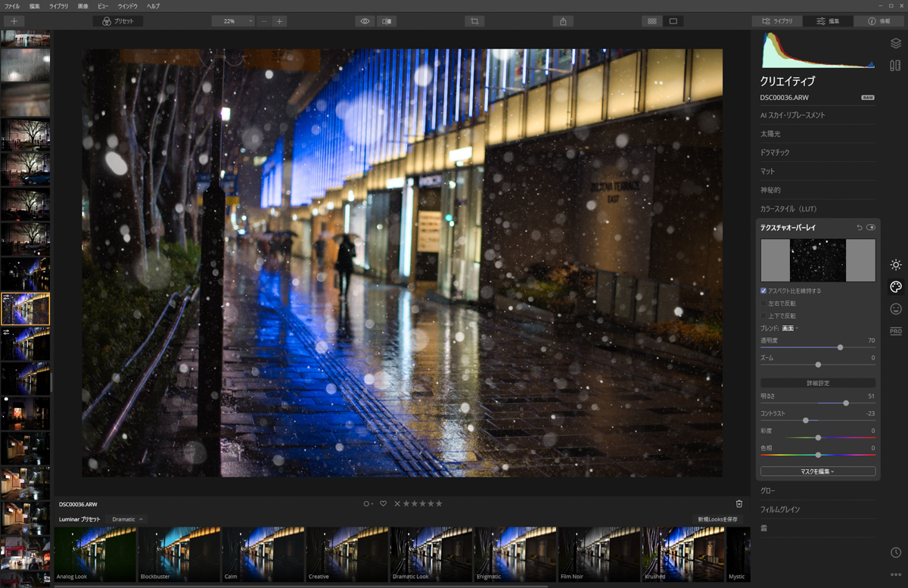The width and height of the screenshot is (908, 588).
Task: Open the more options three-dots icon
Action: (x=896, y=575)
